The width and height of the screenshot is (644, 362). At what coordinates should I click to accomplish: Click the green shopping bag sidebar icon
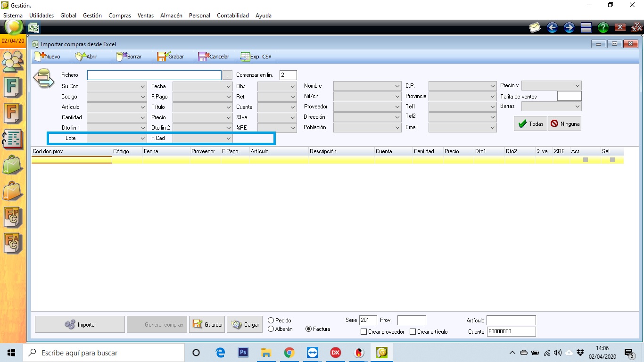(x=13, y=165)
